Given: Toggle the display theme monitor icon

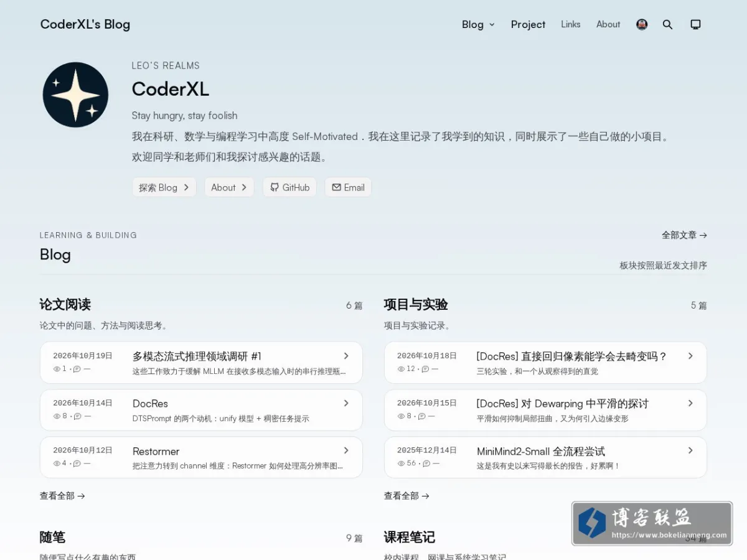Looking at the screenshot, I should 695,24.
